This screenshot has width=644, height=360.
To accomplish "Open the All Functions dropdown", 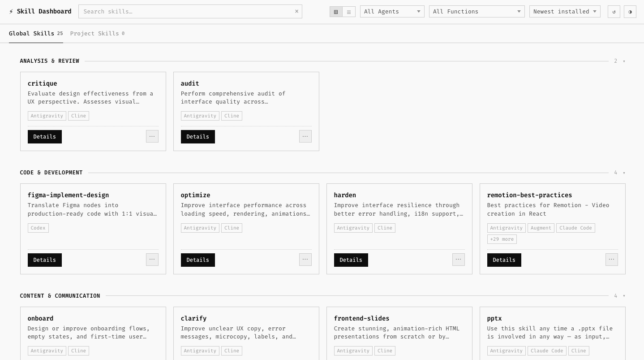I will point(477,12).
